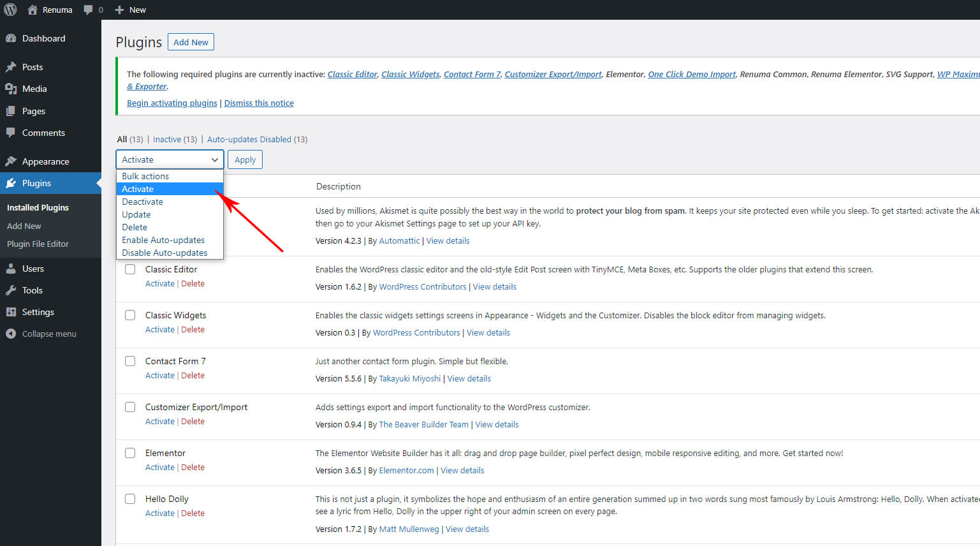Image resolution: width=980 pixels, height=546 pixels.
Task: Open The Beaver Builder Team link
Action: [423, 424]
